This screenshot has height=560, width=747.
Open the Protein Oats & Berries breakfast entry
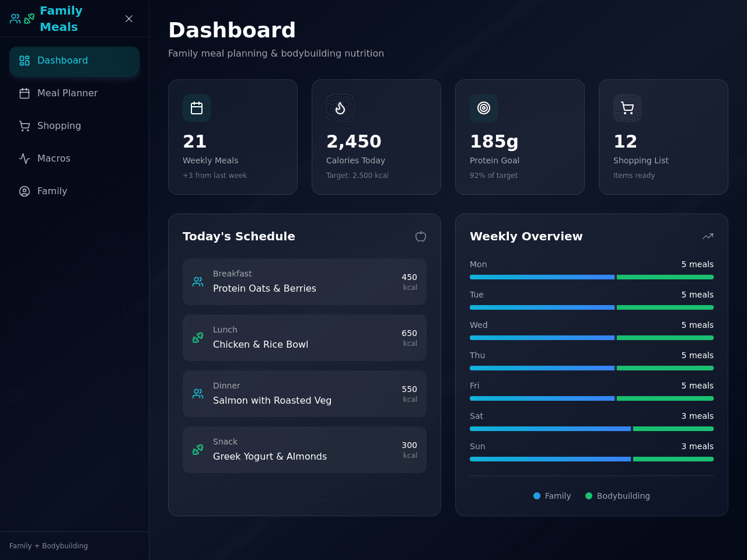tap(305, 282)
